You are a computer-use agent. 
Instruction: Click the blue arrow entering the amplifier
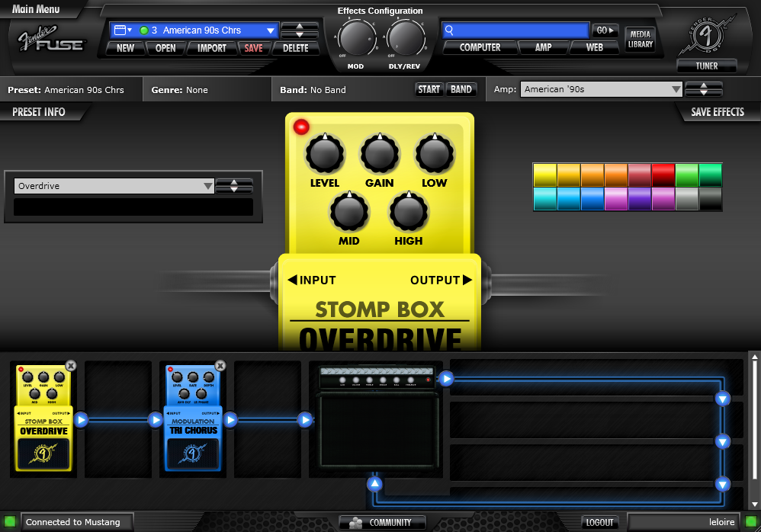click(305, 419)
